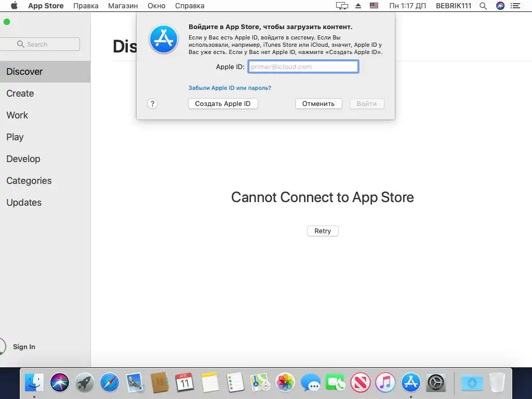
Task: Click App Store icon in the Dock
Action: tap(410, 382)
